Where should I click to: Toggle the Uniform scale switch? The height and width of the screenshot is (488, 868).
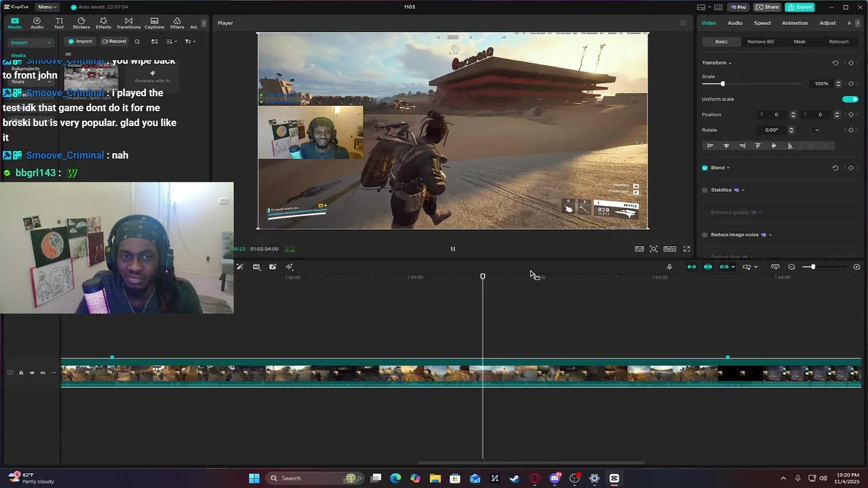tap(850, 99)
